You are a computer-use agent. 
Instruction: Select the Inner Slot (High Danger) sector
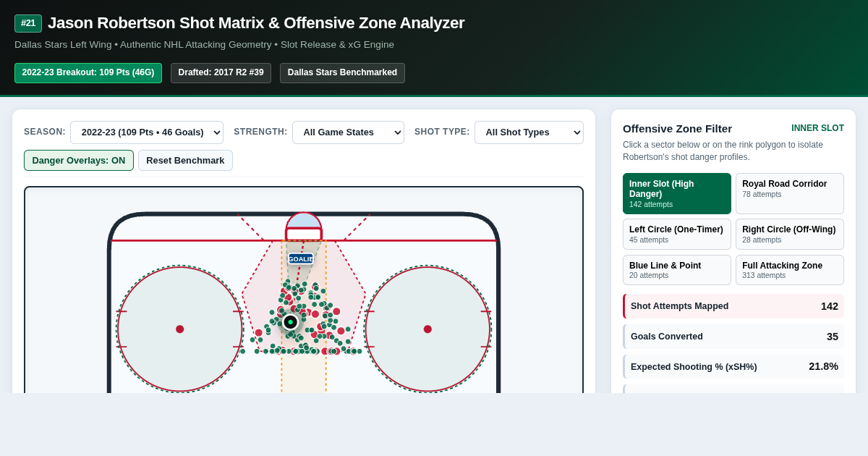tap(677, 193)
